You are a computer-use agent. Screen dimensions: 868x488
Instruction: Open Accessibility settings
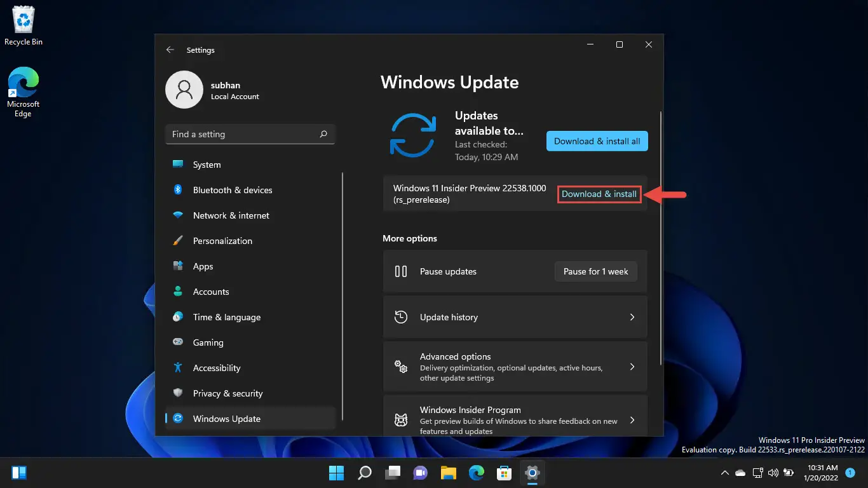pos(250,368)
